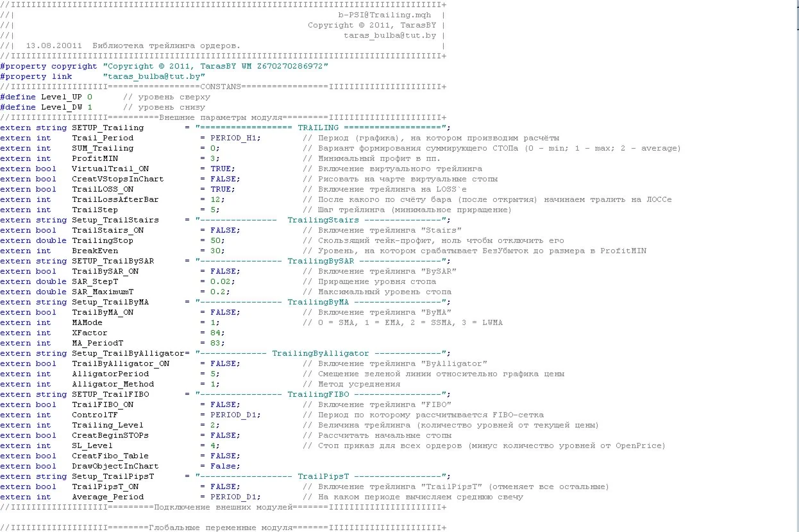The image size is (799, 532).
Task: Click the CreatVStopsInChart variable name
Action: [x=118, y=179]
